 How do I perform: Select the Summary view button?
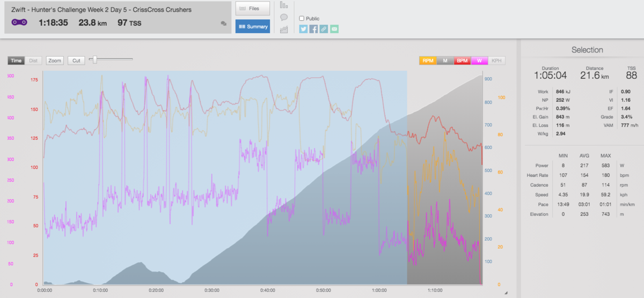pyautogui.click(x=252, y=26)
